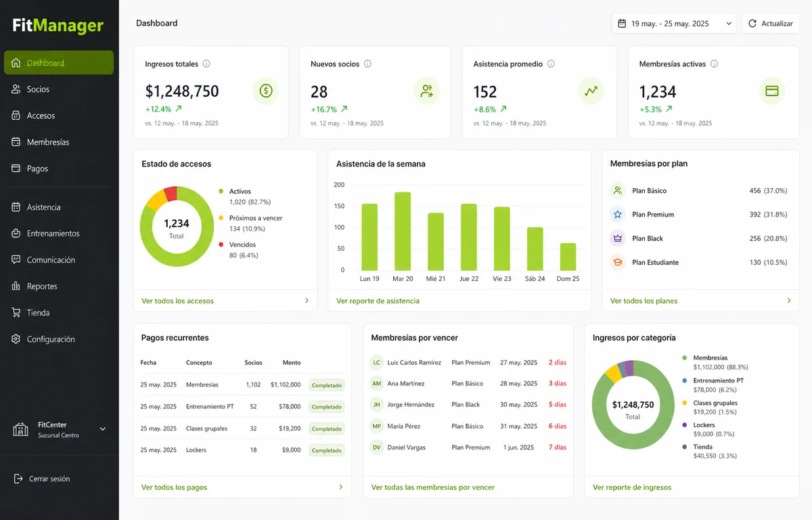Click chevron beside Ver todos los planes

coord(788,301)
